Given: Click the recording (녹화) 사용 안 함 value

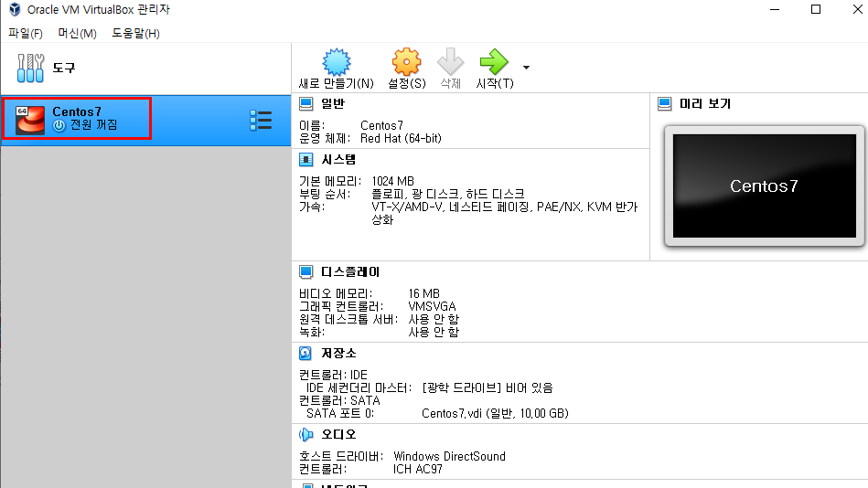Looking at the screenshot, I should click(x=434, y=332).
